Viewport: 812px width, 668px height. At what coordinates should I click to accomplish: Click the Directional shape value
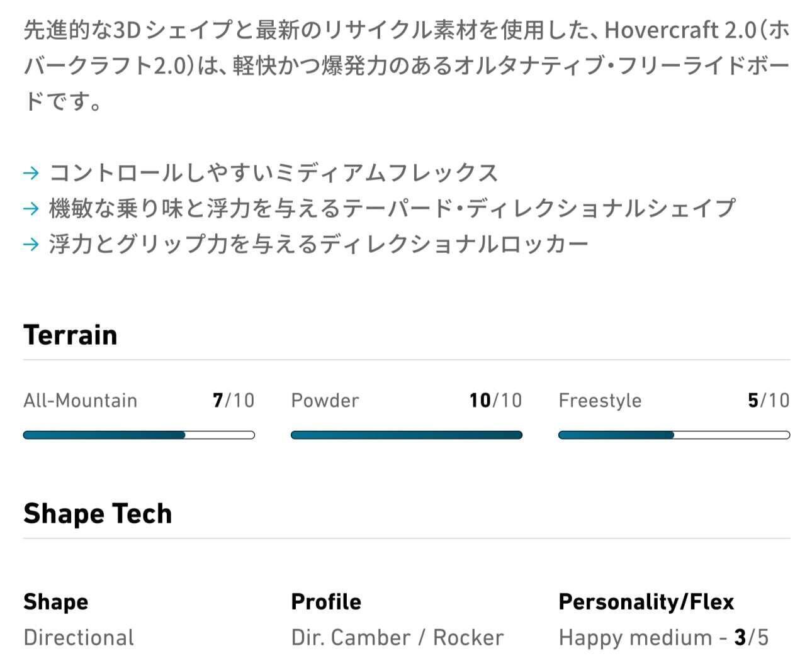point(79,637)
